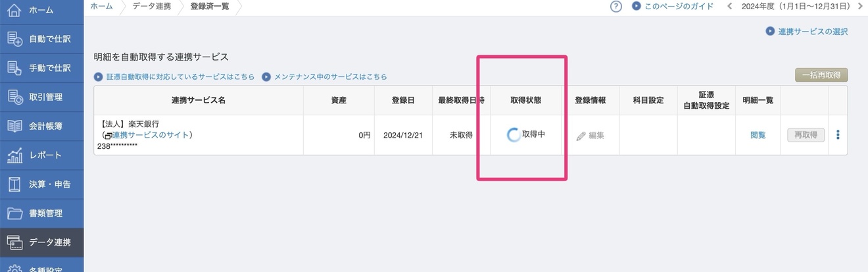Open the 閲覧 link for 楽天銀行

pos(758,135)
